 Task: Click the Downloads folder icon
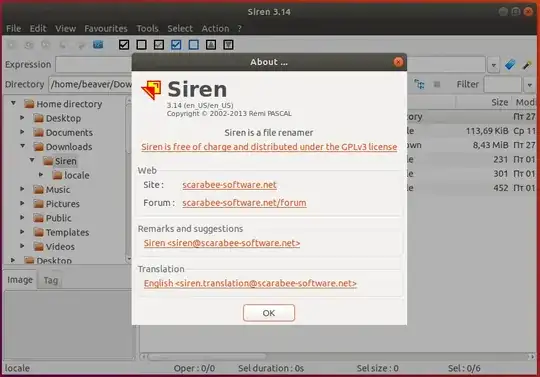click(39, 147)
